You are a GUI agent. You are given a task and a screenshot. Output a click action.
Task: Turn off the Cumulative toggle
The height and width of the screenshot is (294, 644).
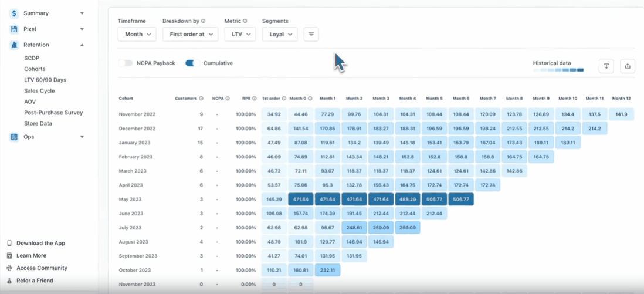click(192, 63)
